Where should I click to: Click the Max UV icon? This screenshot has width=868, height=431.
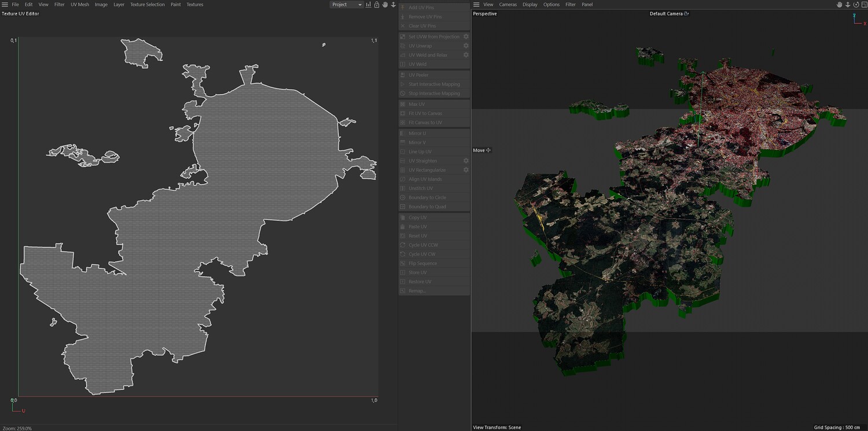(x=403, y=104)
